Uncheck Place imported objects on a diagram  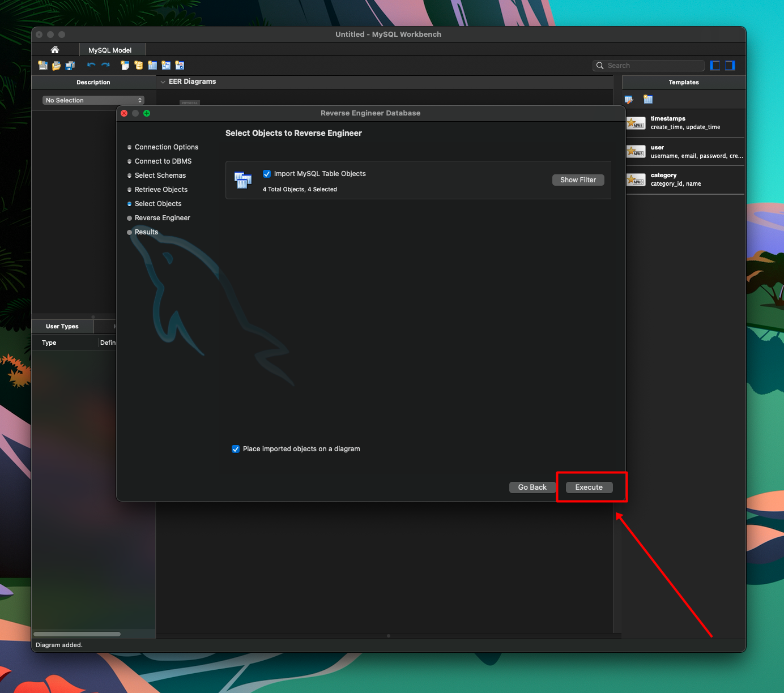tap(236, 449)
